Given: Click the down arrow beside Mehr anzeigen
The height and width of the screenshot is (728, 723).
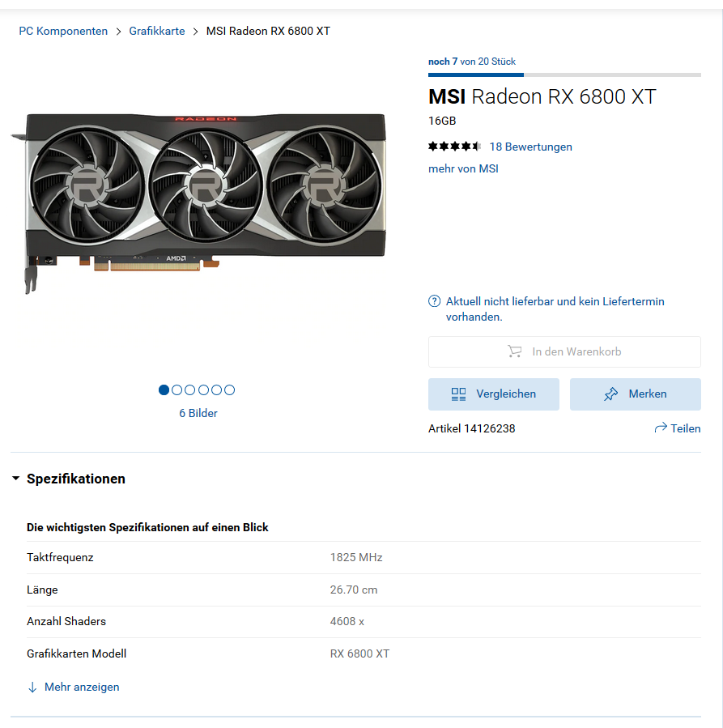Looking at the screenshot, I should [x=32, y=688].
